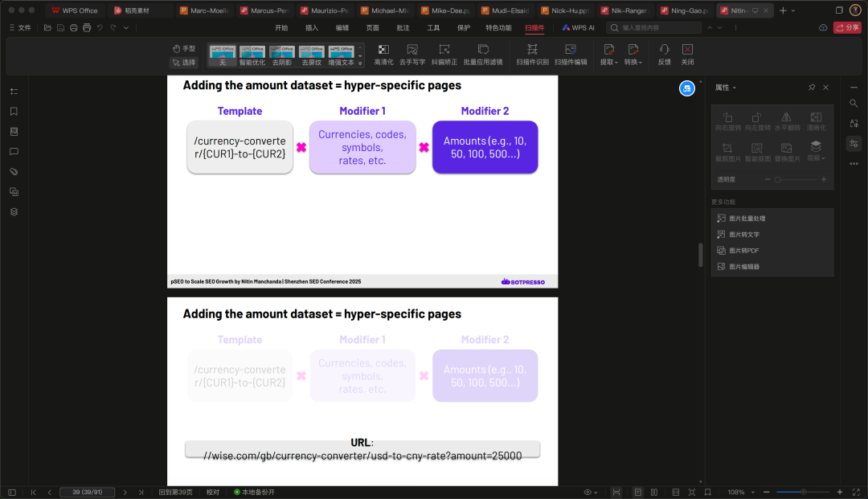Open the 文件 file menu
This screenshot has height=499, width=868.
pyautogui.click(x=20, y=27)
